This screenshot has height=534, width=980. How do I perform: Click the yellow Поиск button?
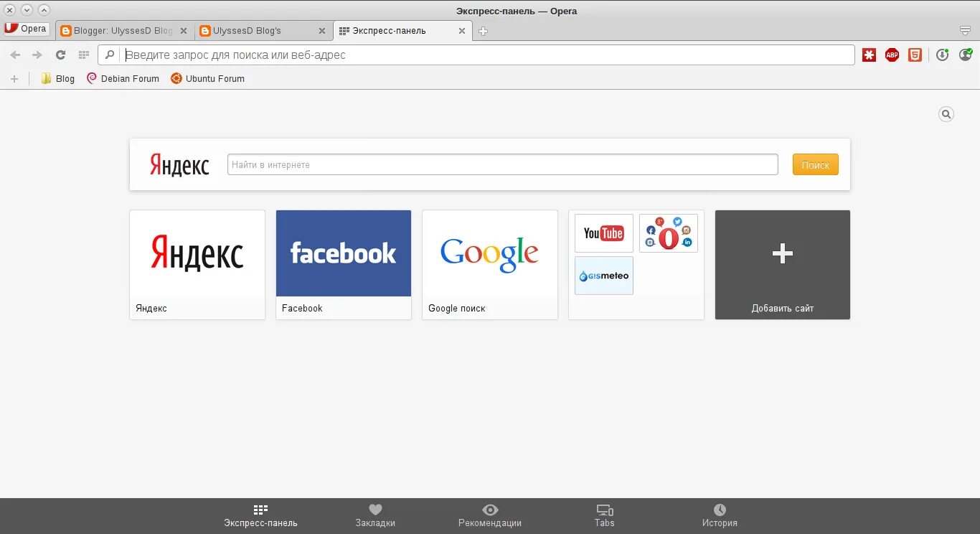[x=816, y=164]
